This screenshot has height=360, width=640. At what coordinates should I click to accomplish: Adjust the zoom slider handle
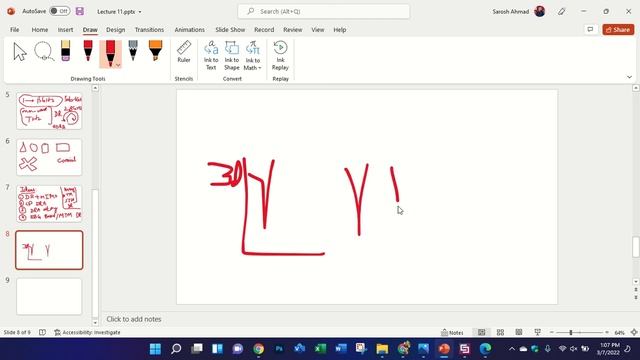pyautogui.click(x=571, y=332)
